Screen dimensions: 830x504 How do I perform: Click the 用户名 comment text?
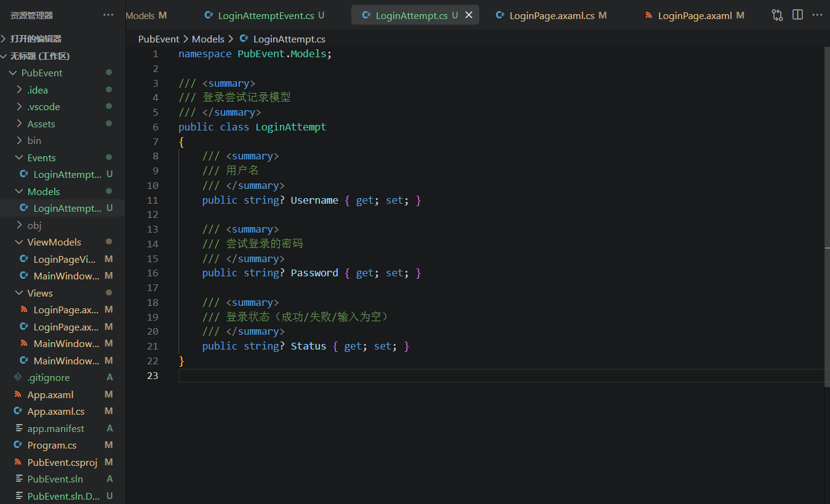242,170
